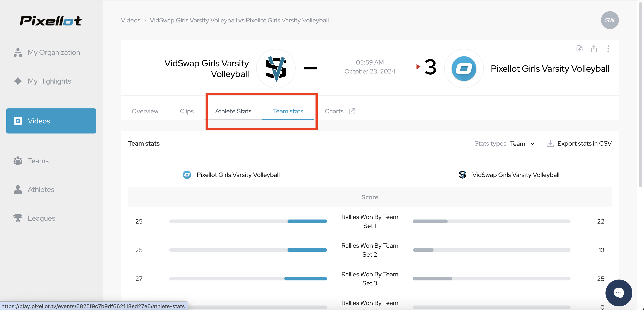Click Videos breadcrumb link
Image resolution: width=644 pixels, height=310 pixels.
point(131,20)
